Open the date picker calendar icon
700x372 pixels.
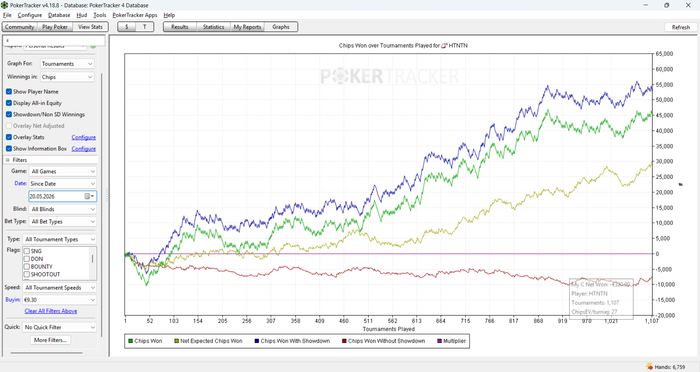click(x=88, y=196)
